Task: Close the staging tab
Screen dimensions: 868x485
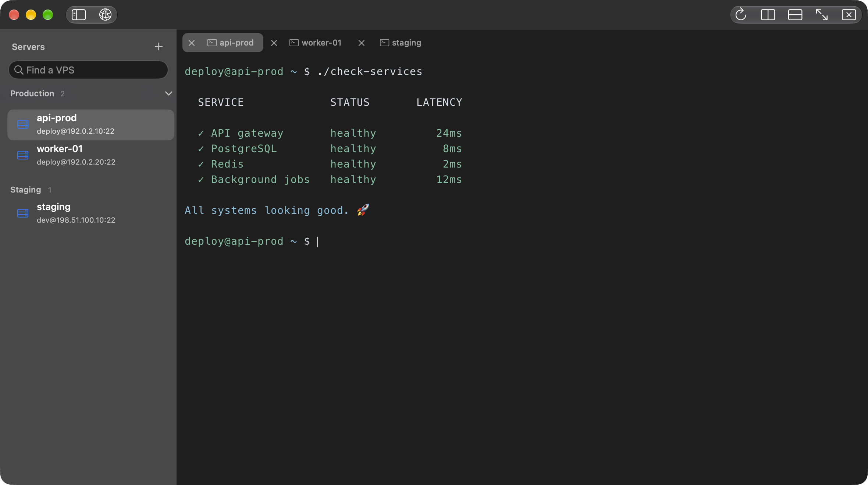Action: (362, 43)
